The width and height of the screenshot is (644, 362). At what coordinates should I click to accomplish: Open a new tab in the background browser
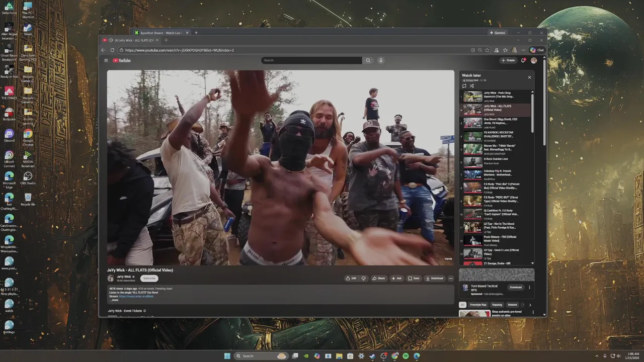coord(196,33)
